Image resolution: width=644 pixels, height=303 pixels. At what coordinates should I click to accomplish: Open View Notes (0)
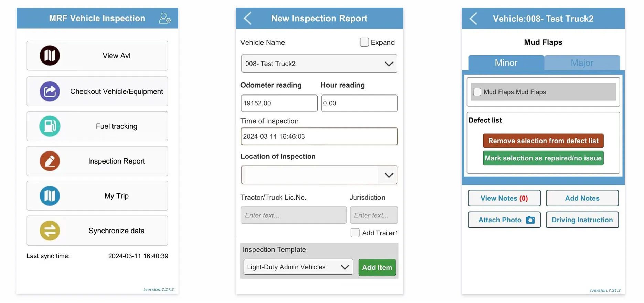(x=504, y=198)
